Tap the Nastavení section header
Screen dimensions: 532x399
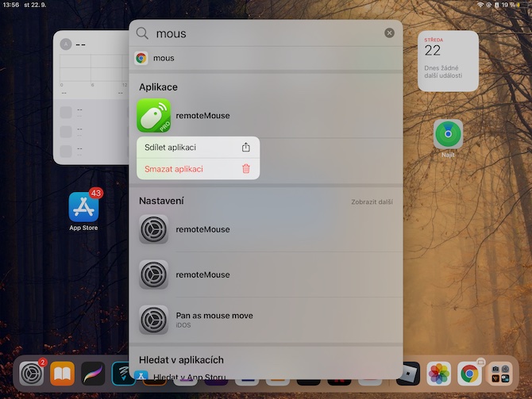point(161,201)
